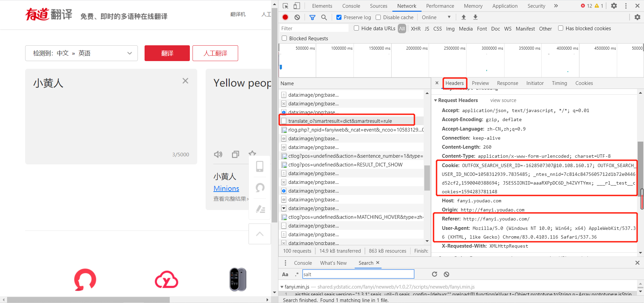Viewport: 644px width, 303px height.
Task: Click the warning count badge
Action: click(599, 6)
